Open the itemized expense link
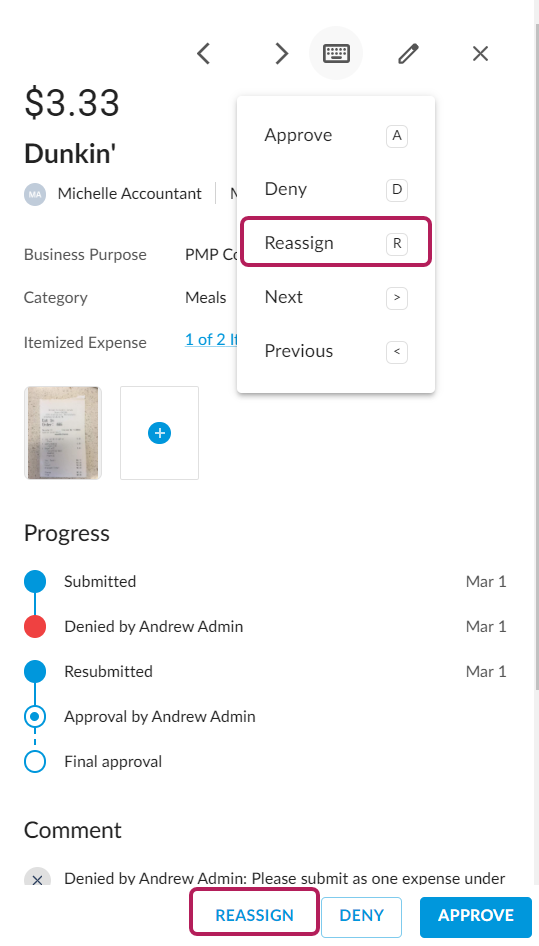The height and width of the screenshot is (946, 539). click(x=211, y=340)
